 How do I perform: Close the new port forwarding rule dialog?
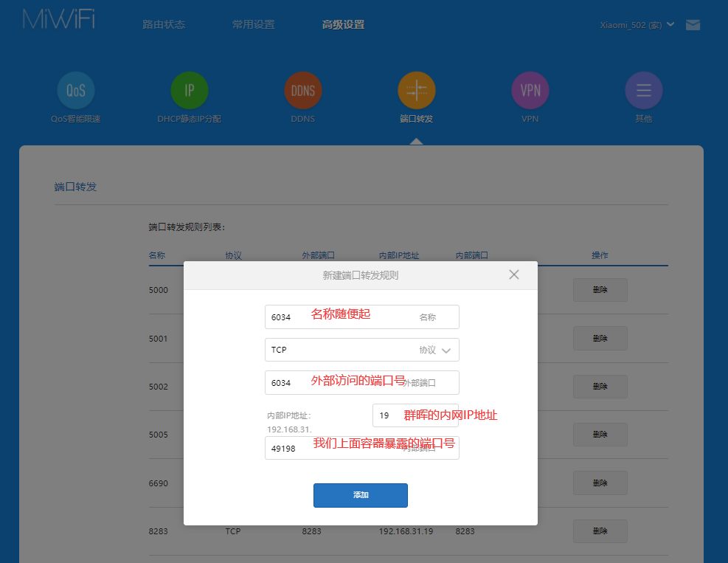(x=514, y=274)
